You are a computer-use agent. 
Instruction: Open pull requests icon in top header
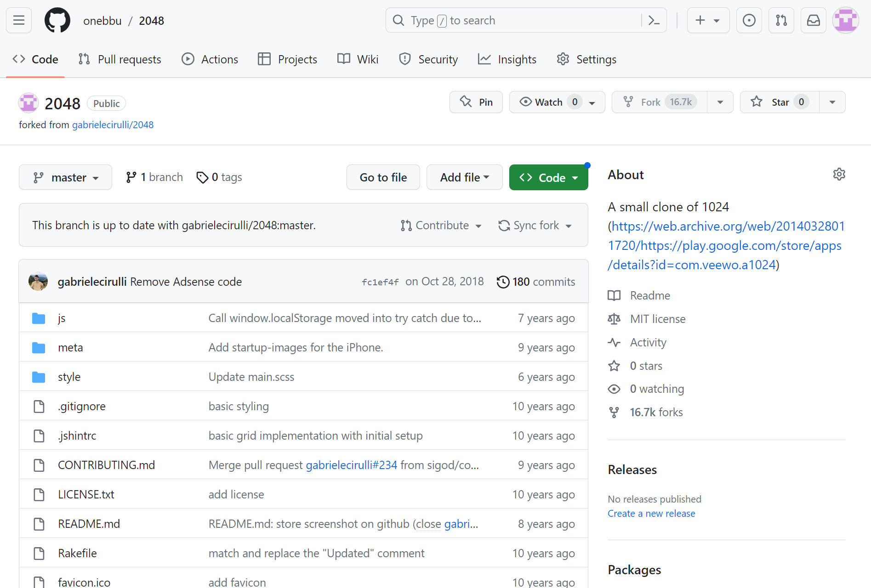coord(781,20)
